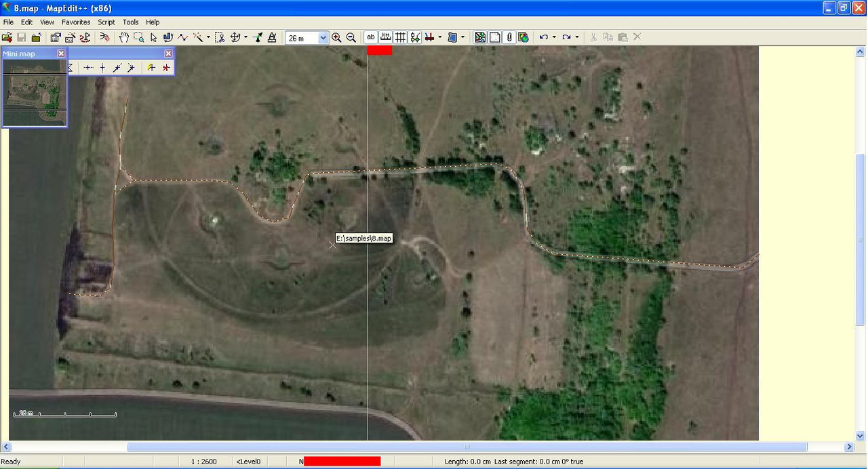The width and height of the screenshot is (868, 469).
Task: Toggle the KM scale ruler display
Action: point(386,38)
